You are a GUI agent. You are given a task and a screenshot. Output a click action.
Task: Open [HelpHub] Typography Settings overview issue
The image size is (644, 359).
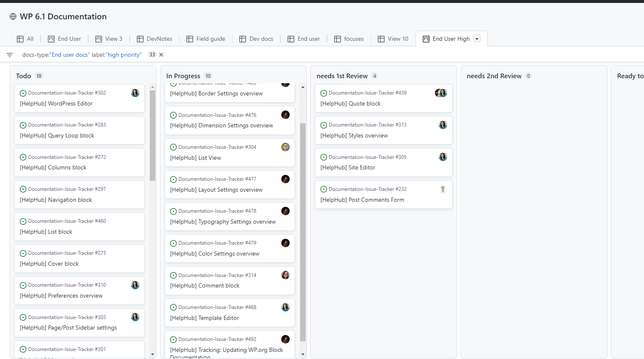(x=223, y=222)
